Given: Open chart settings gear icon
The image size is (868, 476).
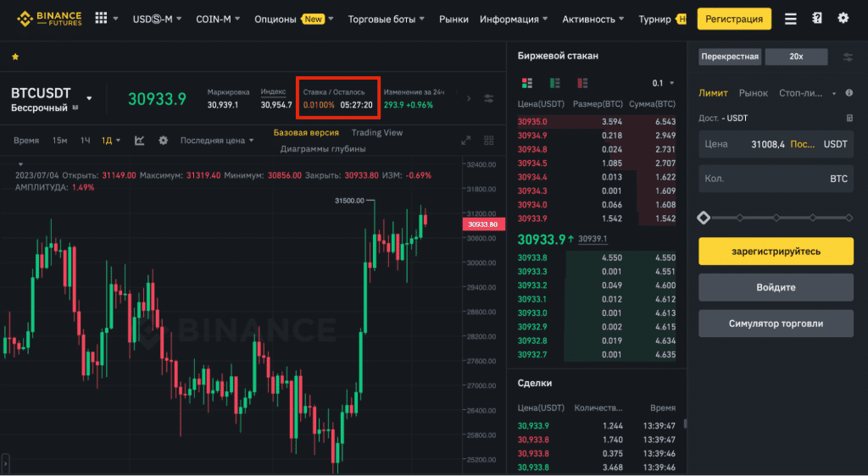Looking at the screenshot, I should tap(163, 141).
